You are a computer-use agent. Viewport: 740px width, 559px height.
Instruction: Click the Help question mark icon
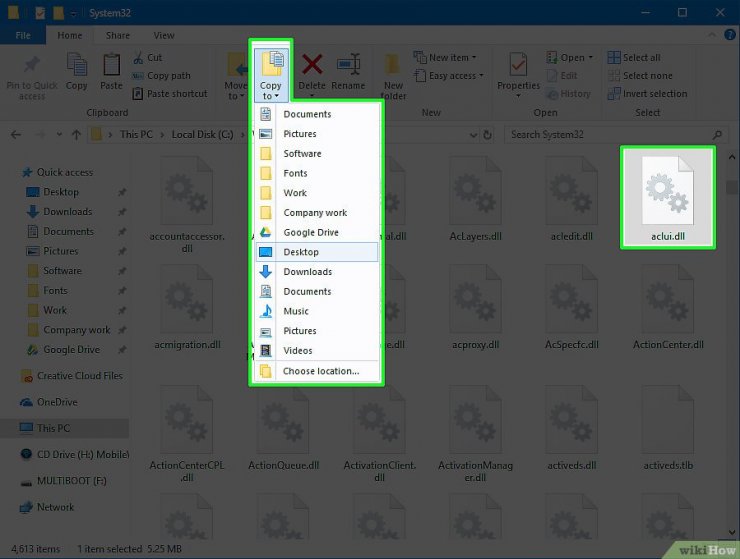pyautogui.click(x=730, y=34)
